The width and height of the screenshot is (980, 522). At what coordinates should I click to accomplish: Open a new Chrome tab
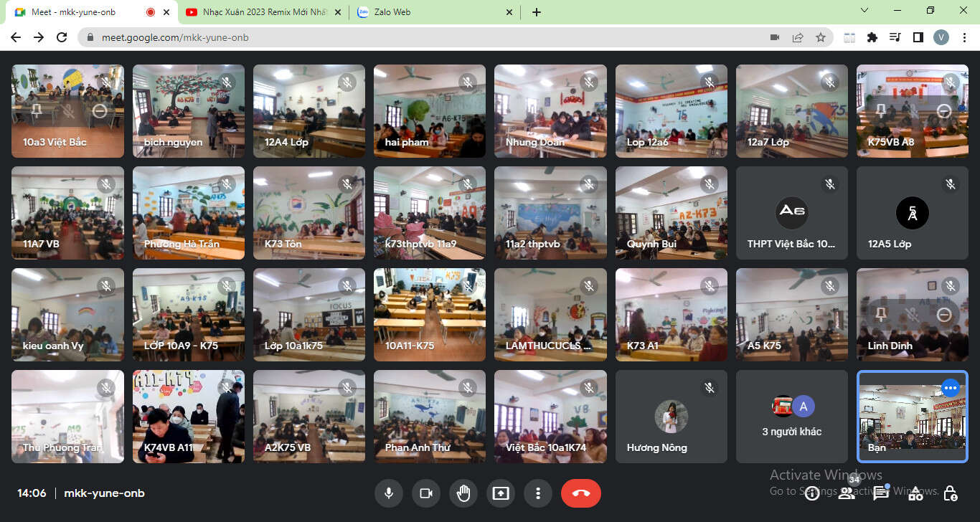click(x=537, y=12)
